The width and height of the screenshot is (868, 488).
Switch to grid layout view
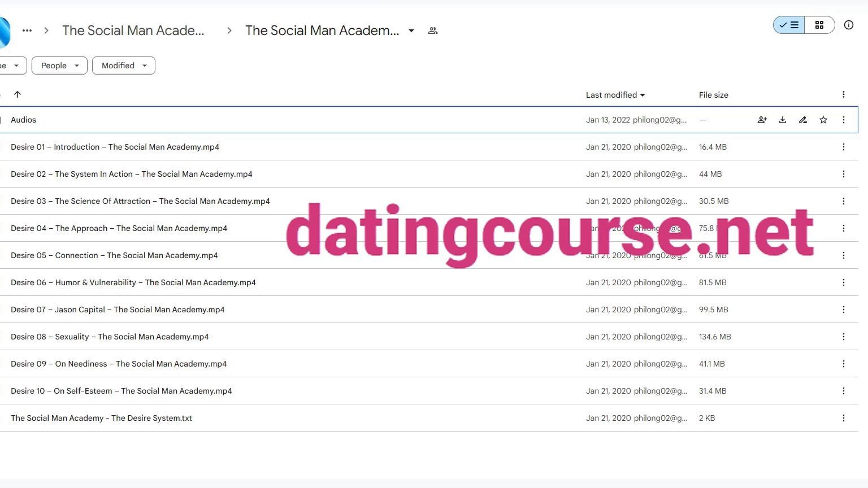coord(819,25)
